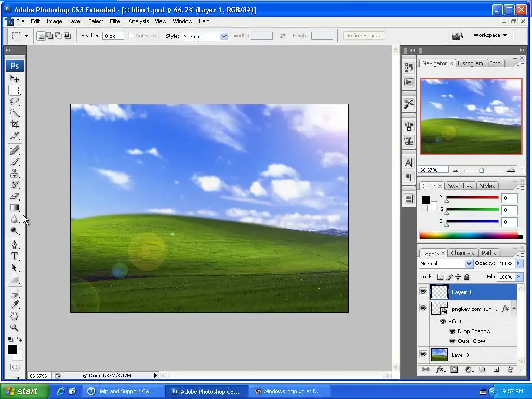Image resolution: width=532 pixels, height=399 pixels.
Task: Select the Pen tool
Action: [14, 245]
